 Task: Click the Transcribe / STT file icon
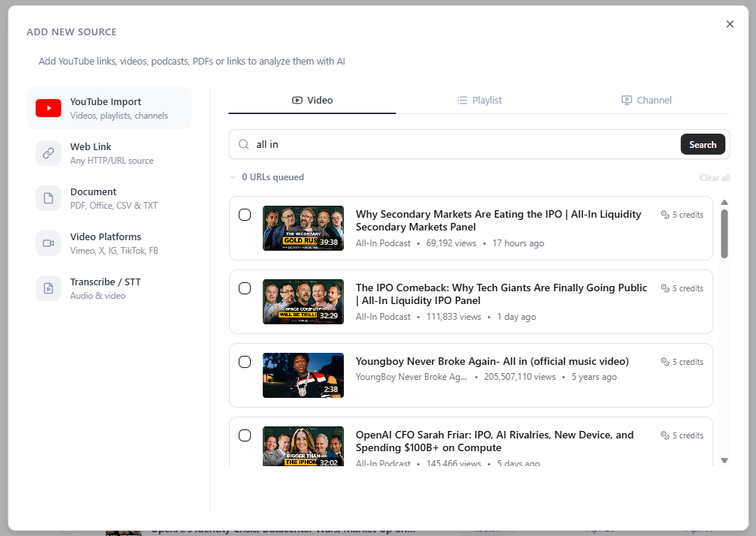[48, 288]
